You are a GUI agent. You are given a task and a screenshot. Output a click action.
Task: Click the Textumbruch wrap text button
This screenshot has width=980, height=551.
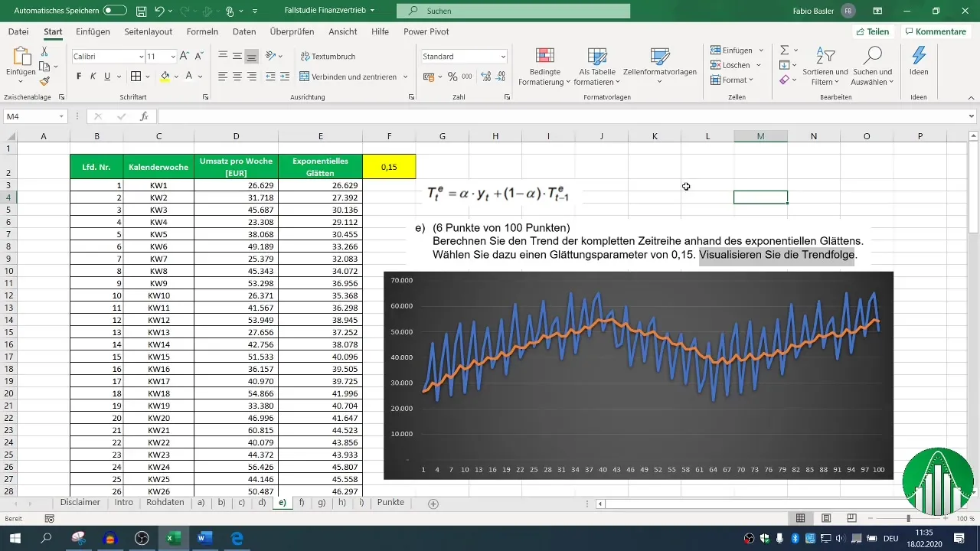coord(328,57)
